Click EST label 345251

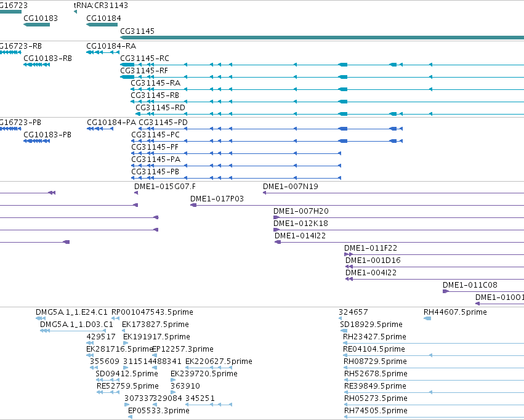[200, 398]
